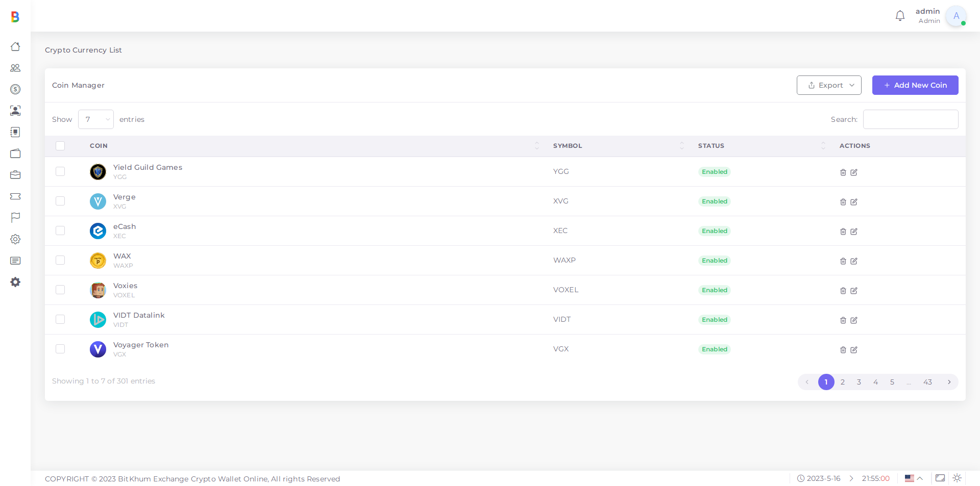The height and width of the screenshot is (486, 980).
Task: Go to page 4
Action: pos(875,382)
